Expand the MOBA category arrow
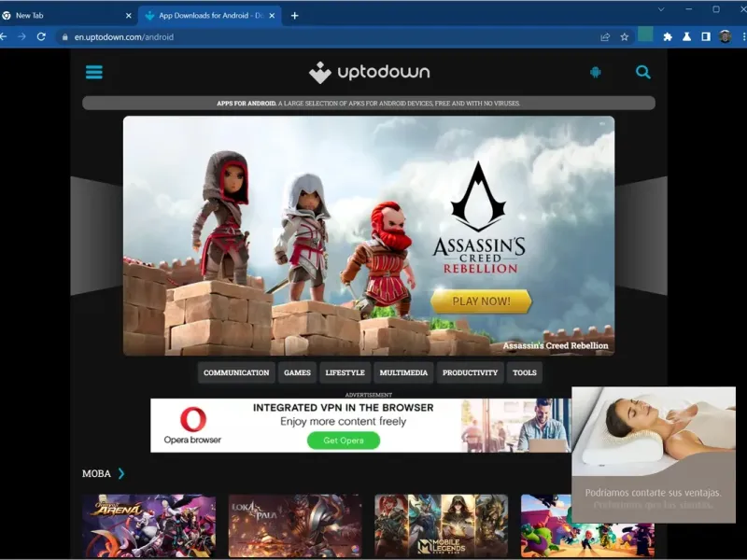Image resolution: width=747 pixels, height=560 pixels. click(x=121, y=473)
